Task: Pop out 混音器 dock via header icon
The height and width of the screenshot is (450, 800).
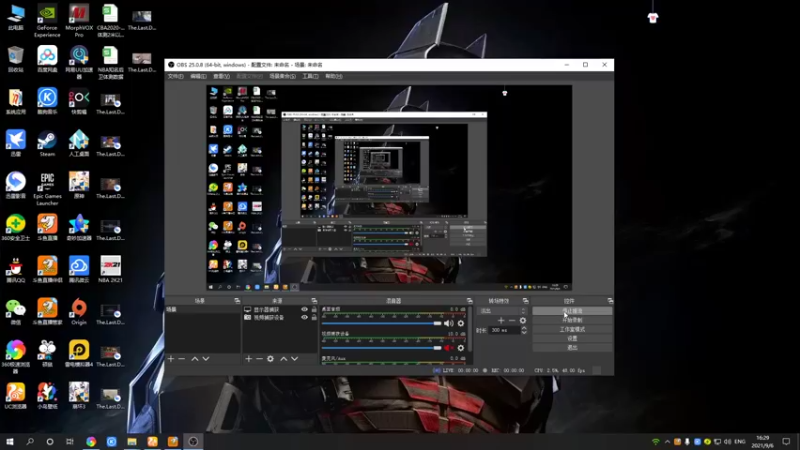Action: coord(469,301)
